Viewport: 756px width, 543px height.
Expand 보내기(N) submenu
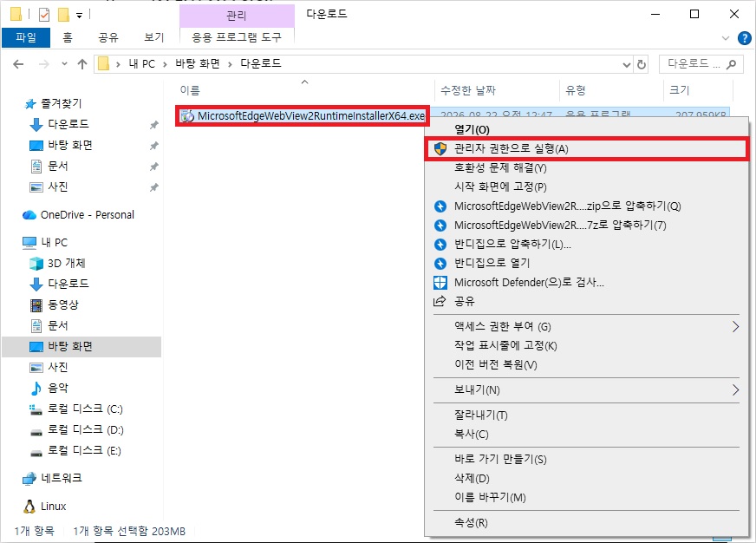[x=586, y=389]
